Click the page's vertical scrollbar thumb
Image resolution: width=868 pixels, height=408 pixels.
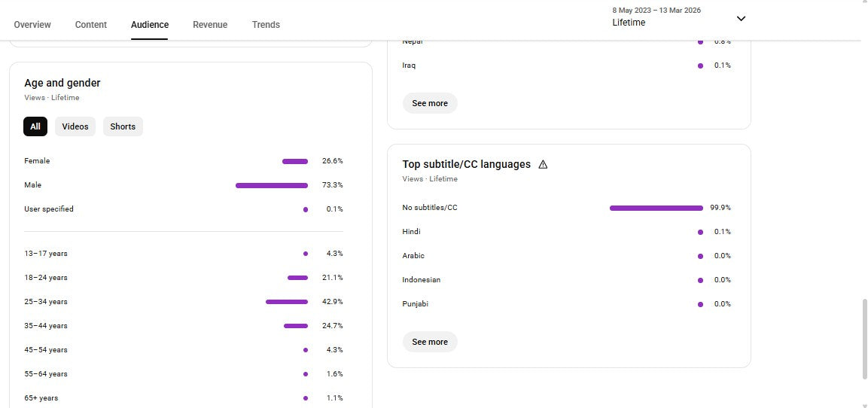pos(863,339)
